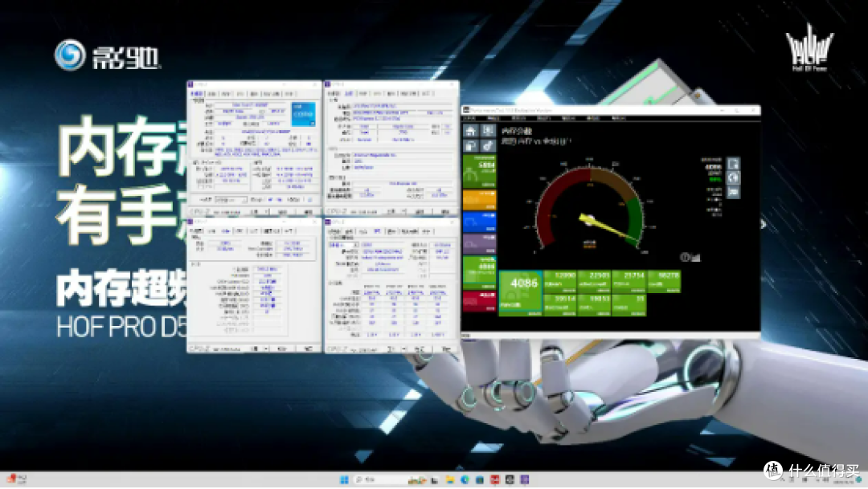Open the first menu in PerformanceTest menu bar
This screenshot has height=489, width=868.
[x=469, y=118]
